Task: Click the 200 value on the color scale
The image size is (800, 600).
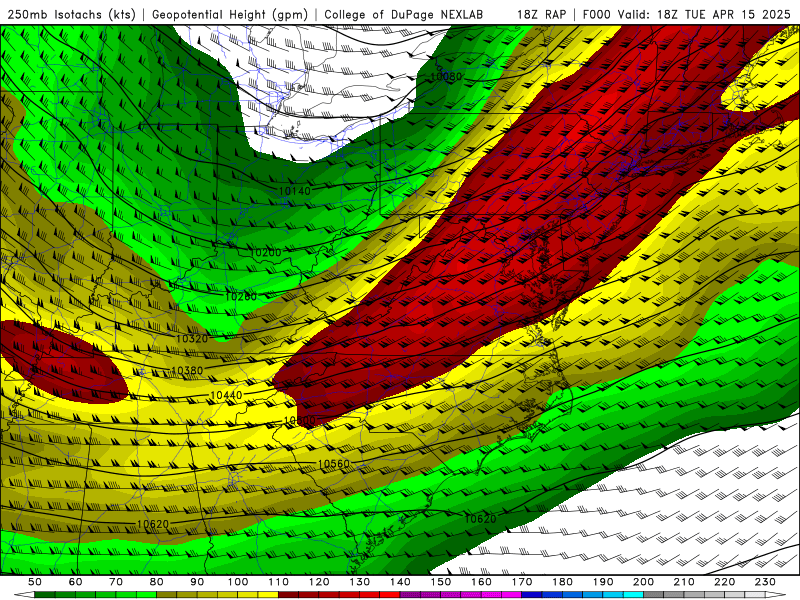Action: [x=643, y=582]
